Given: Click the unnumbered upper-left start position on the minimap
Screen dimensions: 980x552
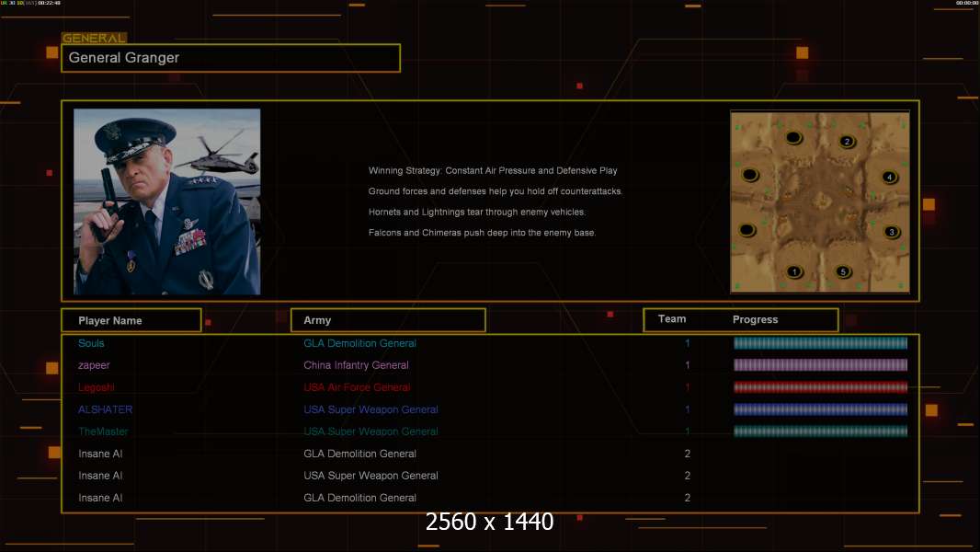Looking at the screenshot, I should pos(750,176).
